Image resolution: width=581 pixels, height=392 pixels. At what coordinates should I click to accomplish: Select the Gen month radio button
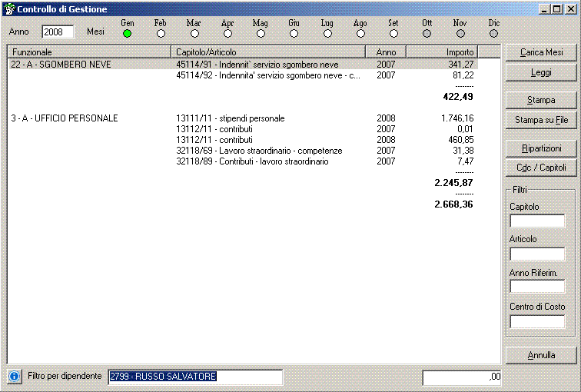tap(128, 33)
